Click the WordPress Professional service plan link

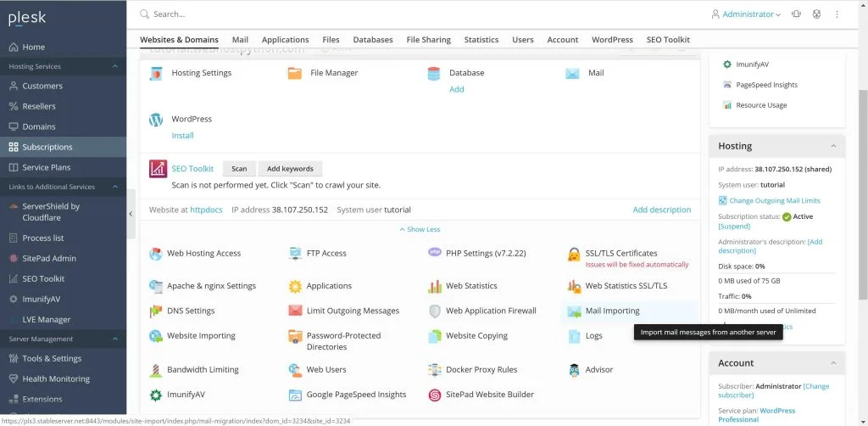click(757, 416)
